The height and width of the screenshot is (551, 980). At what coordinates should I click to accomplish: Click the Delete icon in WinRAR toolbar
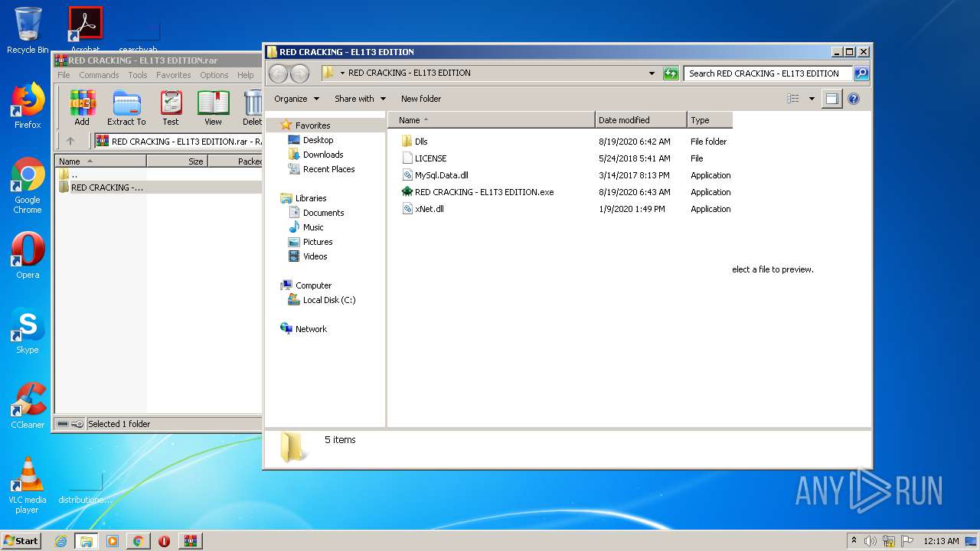[x=252, y=107]
